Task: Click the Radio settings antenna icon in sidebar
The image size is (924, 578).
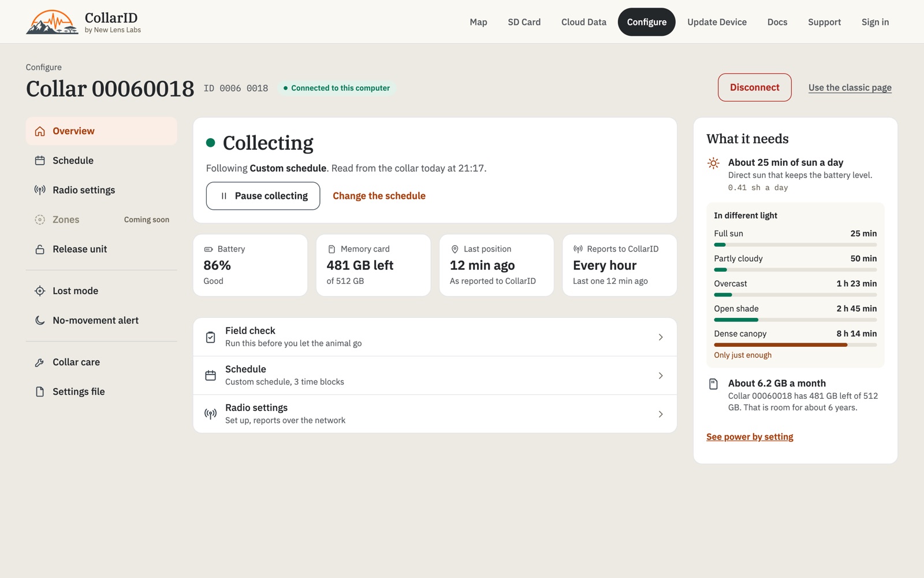Action: [x=40, y=190]
